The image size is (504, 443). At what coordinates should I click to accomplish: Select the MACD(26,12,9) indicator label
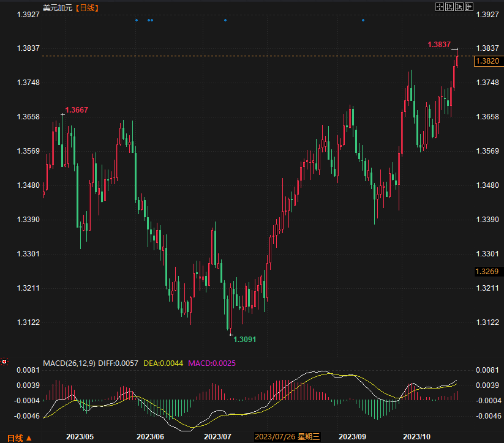(69, 363)
